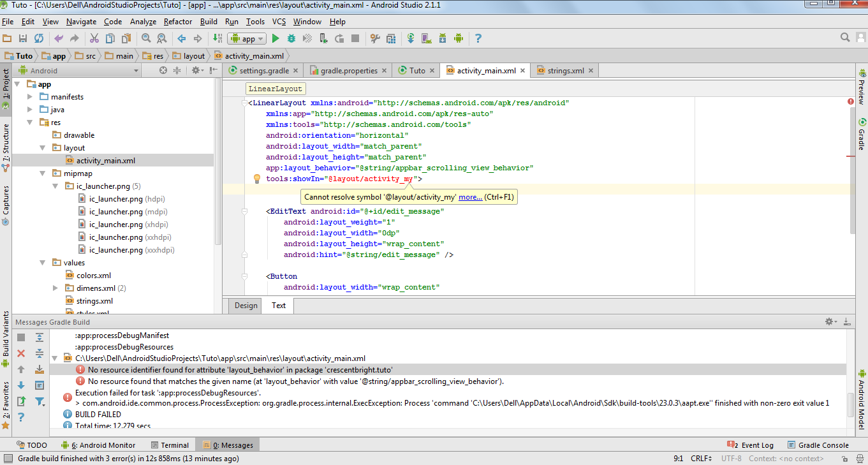Click the lightbulb quick-fix icon

point(257,179)
